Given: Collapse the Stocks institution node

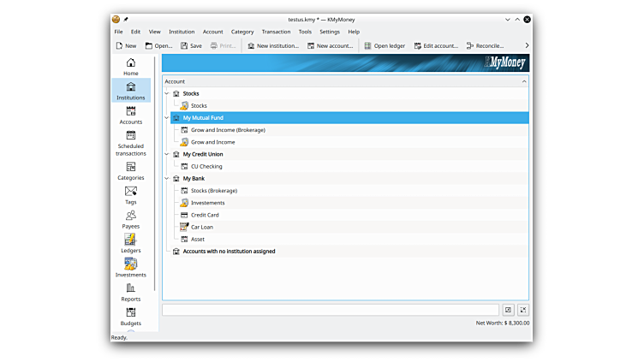Looking at the screenshot, I should pos(167,93).
